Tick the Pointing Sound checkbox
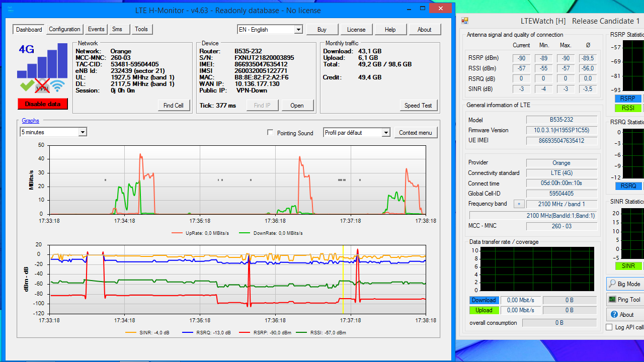644x362 pixels. point(271,133)
